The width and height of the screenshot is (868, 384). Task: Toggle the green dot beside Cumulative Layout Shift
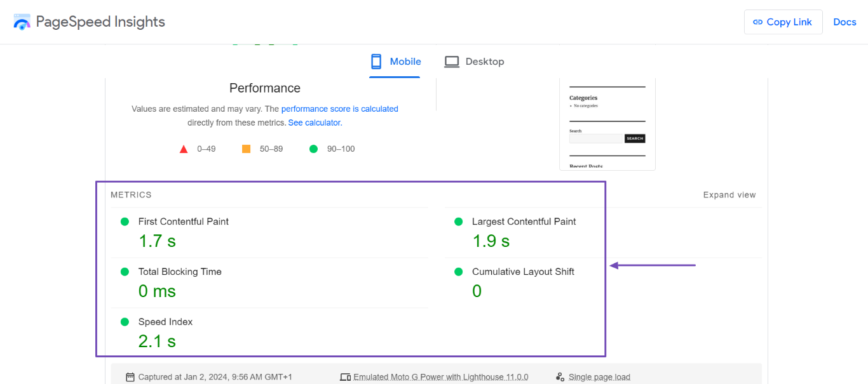coord(458,271)
